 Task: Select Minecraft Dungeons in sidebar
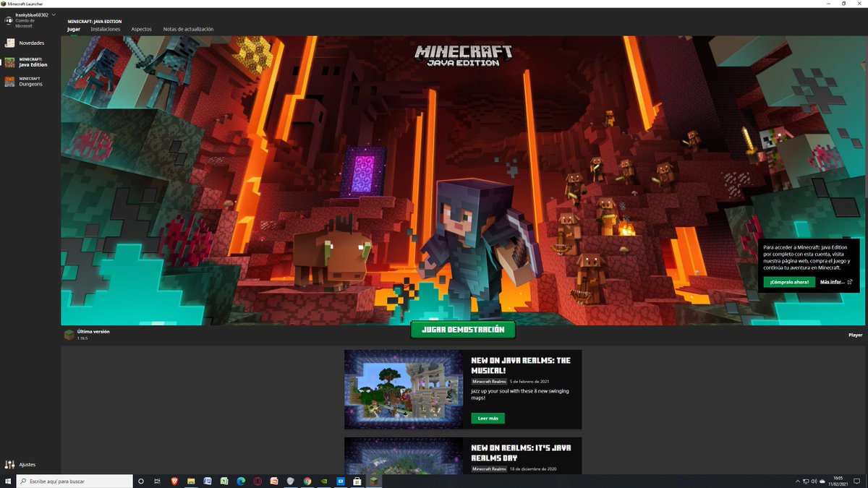(x=30, y=82)
